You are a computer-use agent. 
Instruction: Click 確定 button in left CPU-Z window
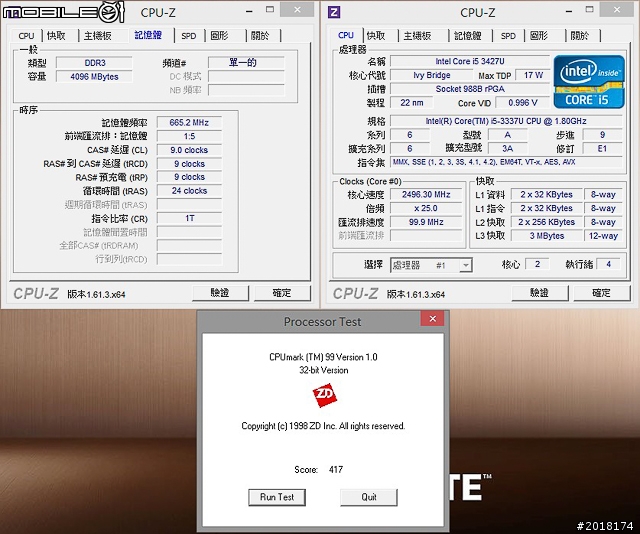click(282, 293)
